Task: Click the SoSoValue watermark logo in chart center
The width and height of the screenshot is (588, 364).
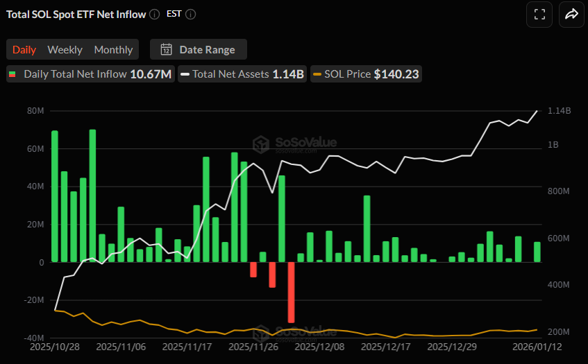Action: pos(261,144)
